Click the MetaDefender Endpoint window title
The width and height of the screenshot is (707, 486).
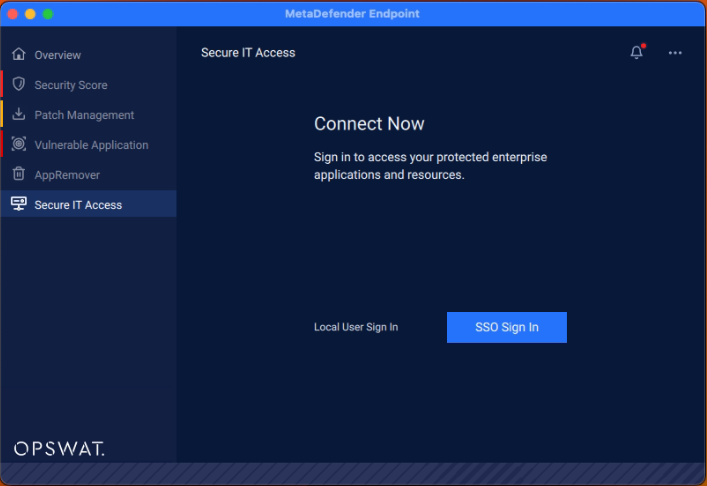pyautogui.click(x=352, y=14)
